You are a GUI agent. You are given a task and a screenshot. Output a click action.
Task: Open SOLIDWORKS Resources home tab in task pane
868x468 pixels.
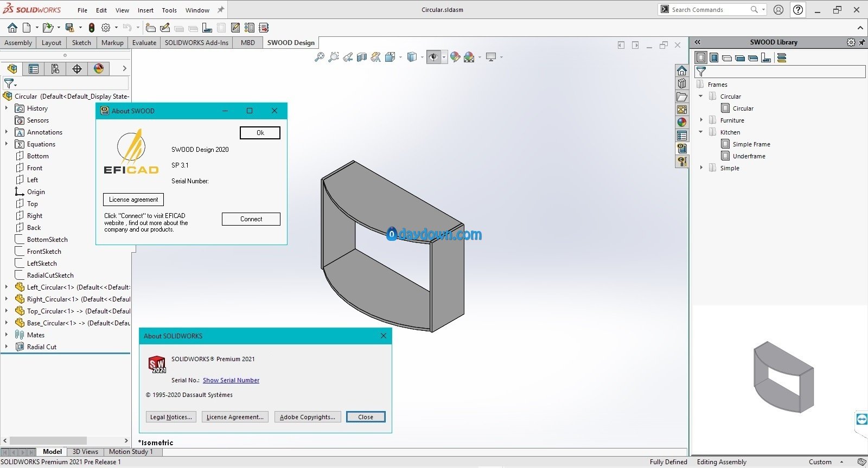pos(682,70)
